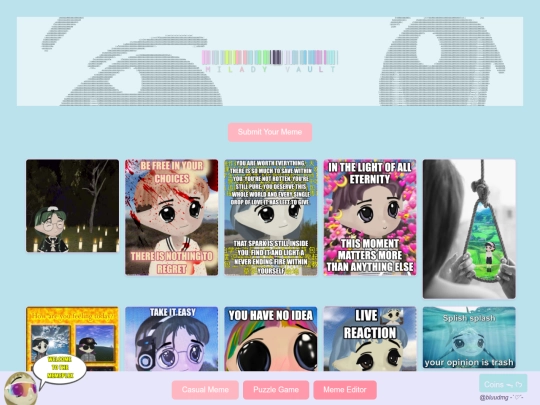This screenshot has height=405, width=540.
Task: Open the Live Reaction meme
Action: (x=370, y=339)
